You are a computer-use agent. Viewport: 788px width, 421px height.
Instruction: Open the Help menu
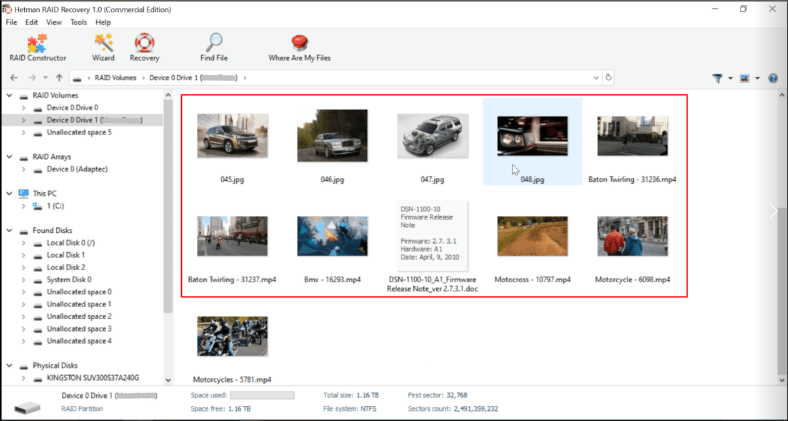(103, 22)
